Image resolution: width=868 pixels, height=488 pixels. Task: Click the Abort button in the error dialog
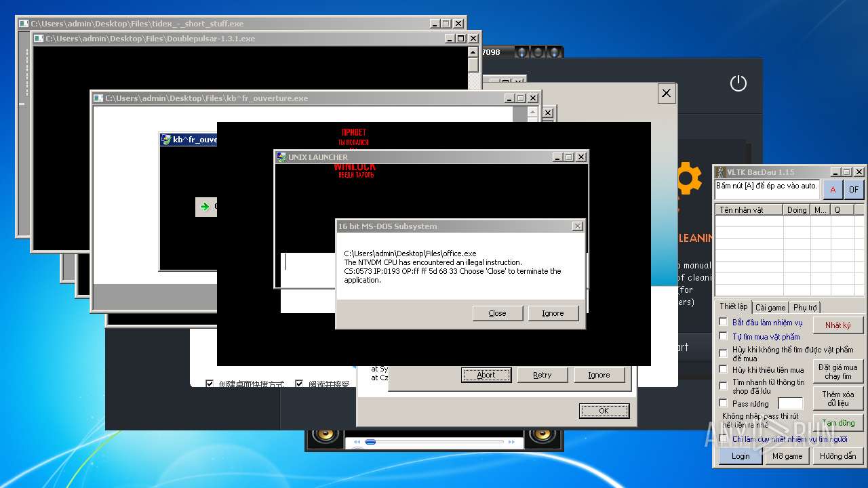click(486, 375)
